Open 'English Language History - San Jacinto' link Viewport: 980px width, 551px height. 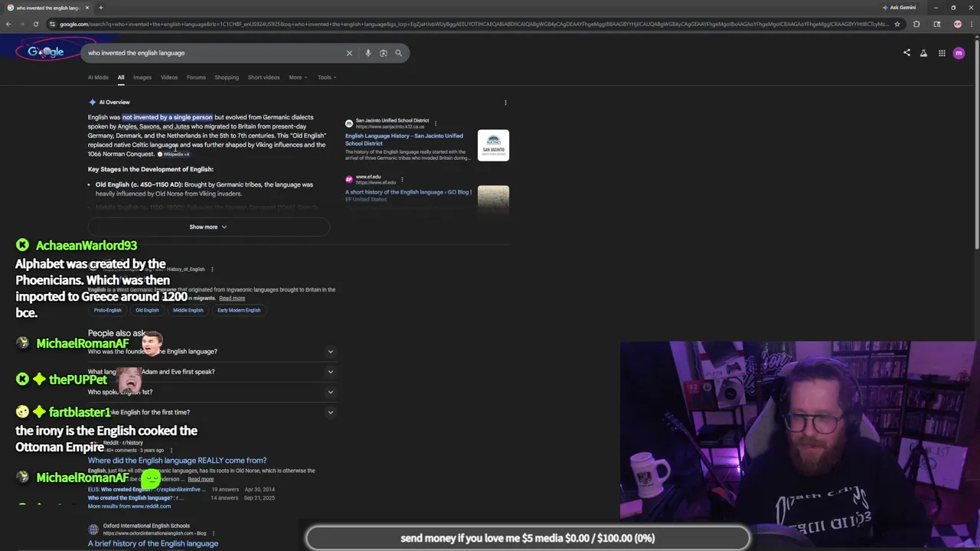[x=403, y=139]
